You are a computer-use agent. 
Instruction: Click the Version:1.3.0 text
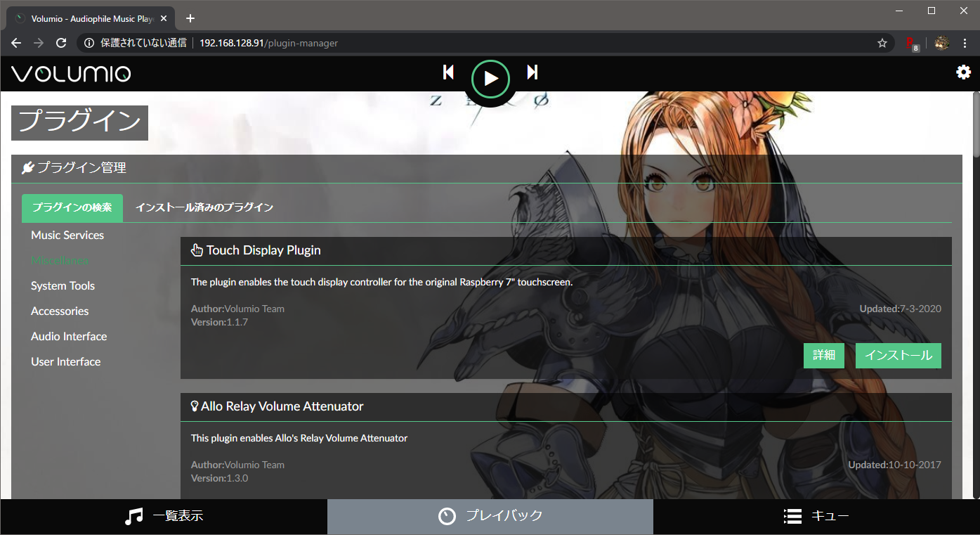pyautogui.click(x=219, y=478)
